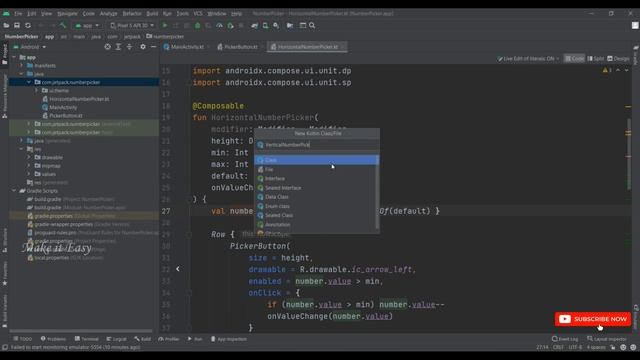Open the Event Log button
The height and width of the screenshot is (360, 640).
565,339
